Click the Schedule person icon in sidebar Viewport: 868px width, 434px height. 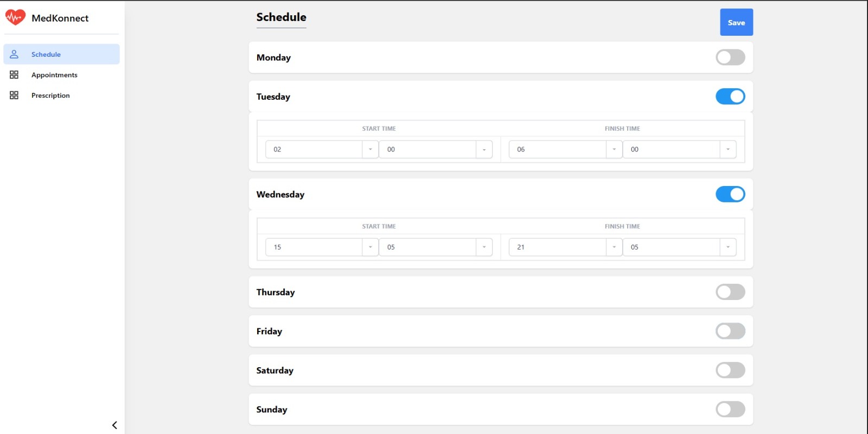point(14,54)
